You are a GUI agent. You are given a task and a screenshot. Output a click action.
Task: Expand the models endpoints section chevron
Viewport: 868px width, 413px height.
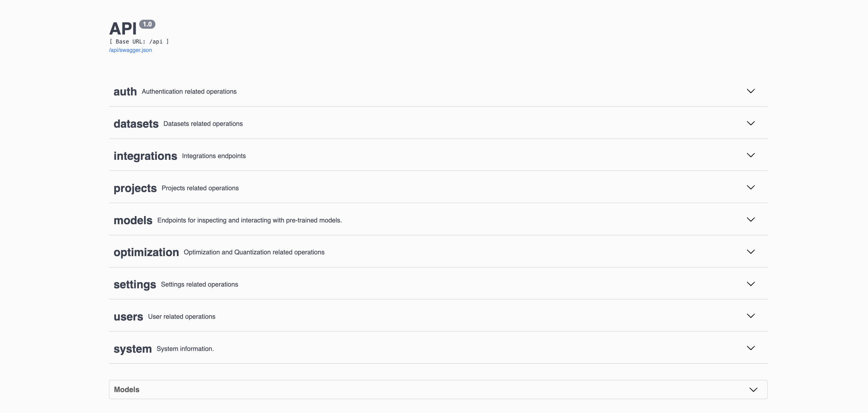point(751,220)
